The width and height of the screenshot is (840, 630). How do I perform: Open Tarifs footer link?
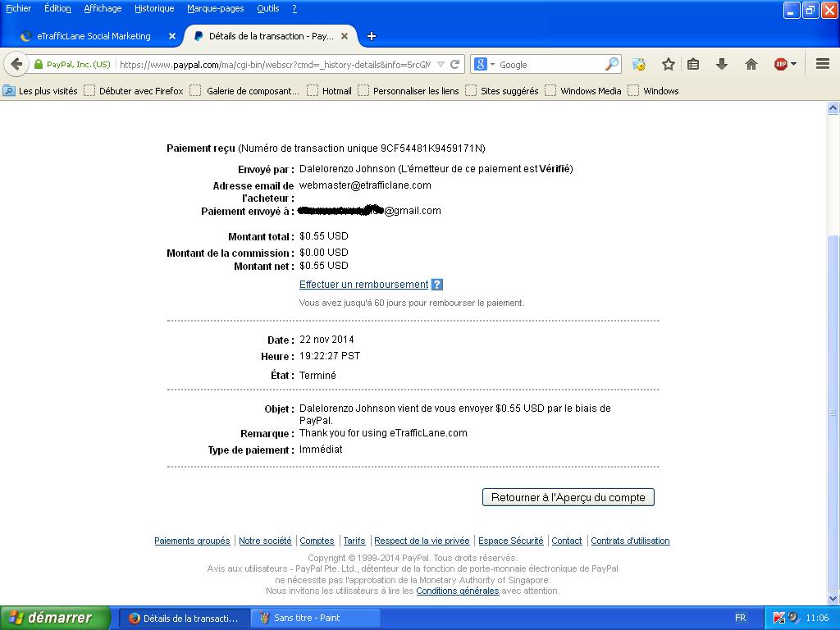click(354, 541)
